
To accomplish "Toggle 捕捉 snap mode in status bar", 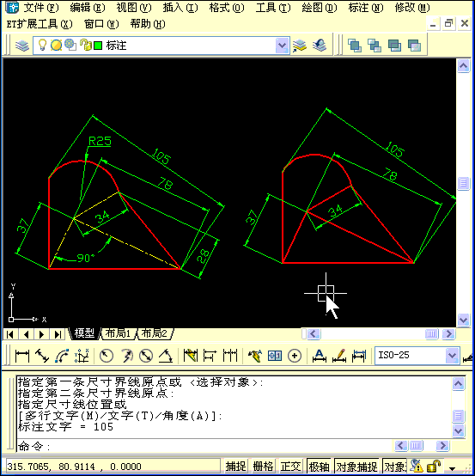I will tap(235, 467).
